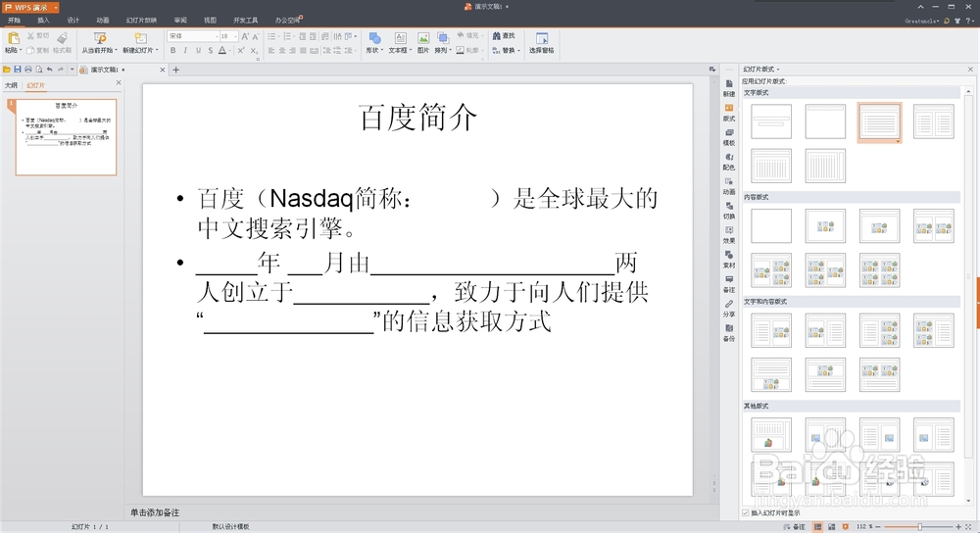This screenshot has height=533, width=980.
Task: Toggle subscript formatting
Action: tap(254, 51)
